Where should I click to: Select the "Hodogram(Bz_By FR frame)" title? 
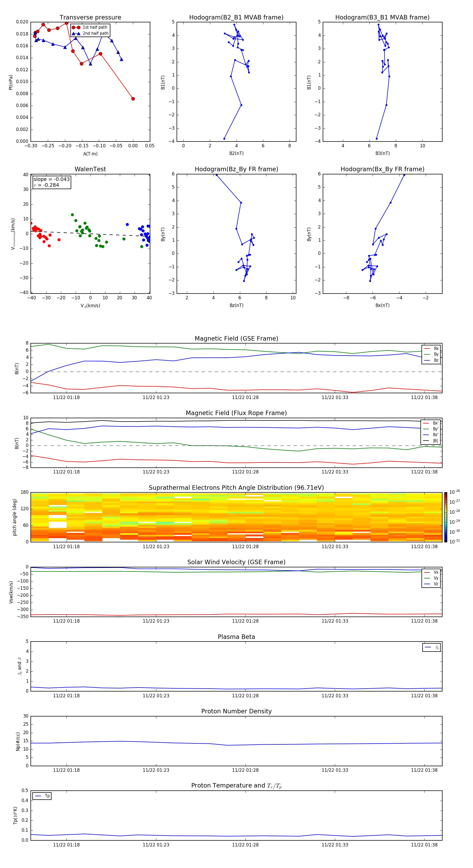coord(236,169)
